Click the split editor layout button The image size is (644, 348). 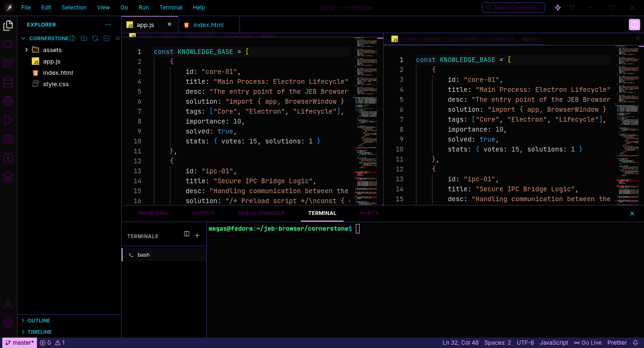click(634, 25)
